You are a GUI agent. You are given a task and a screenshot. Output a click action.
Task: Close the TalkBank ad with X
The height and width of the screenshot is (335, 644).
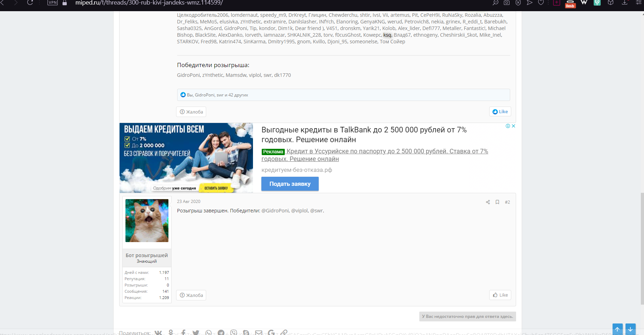tap(513, 126)
